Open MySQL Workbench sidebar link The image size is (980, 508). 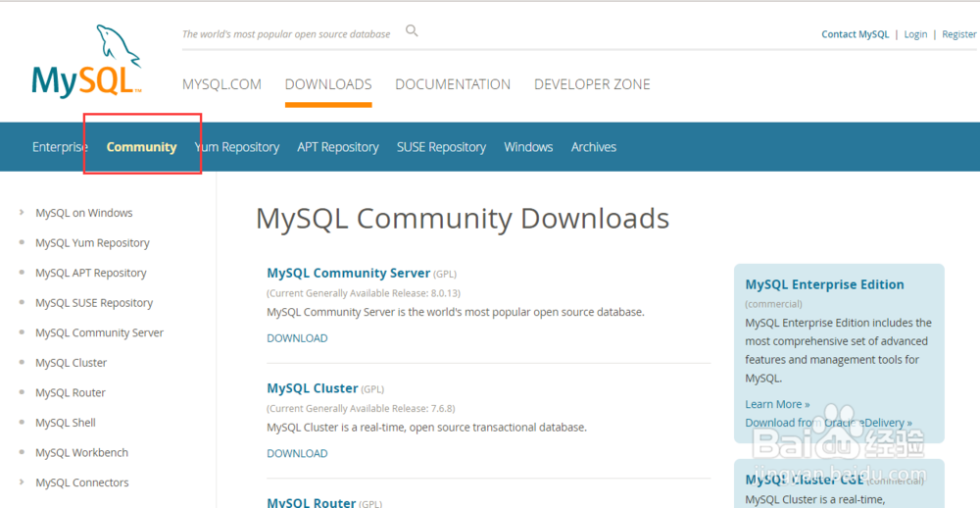pyautogui.click(x=82, y=452)
